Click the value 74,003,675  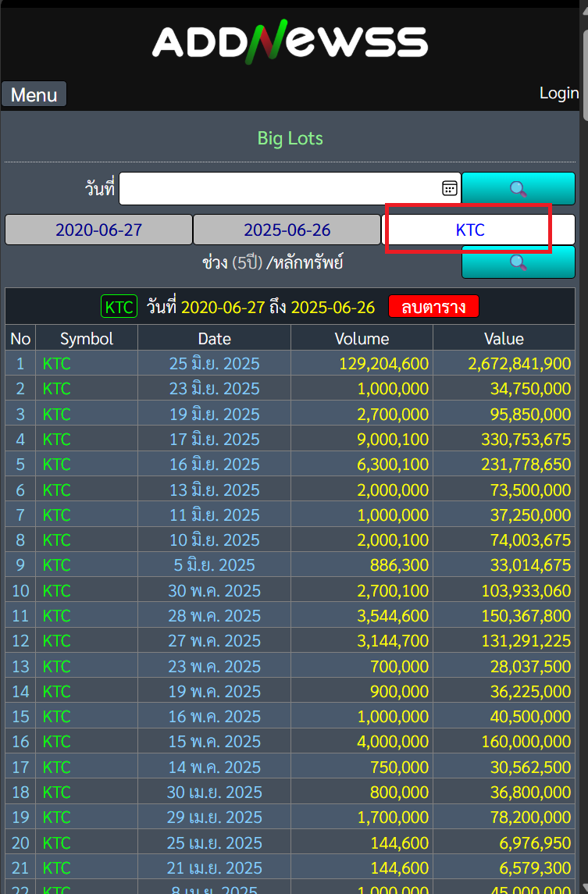point(530,540)
